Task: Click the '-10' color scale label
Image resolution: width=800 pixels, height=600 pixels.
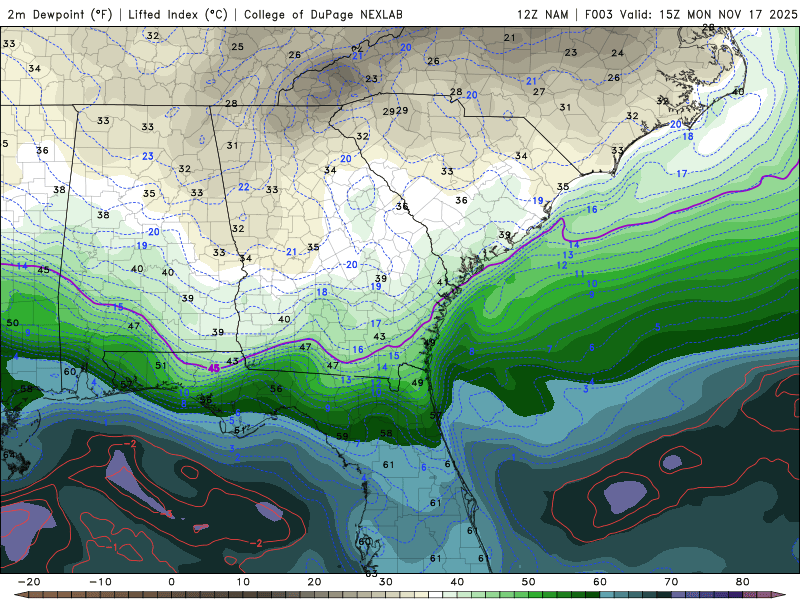Action: point(100,582)
